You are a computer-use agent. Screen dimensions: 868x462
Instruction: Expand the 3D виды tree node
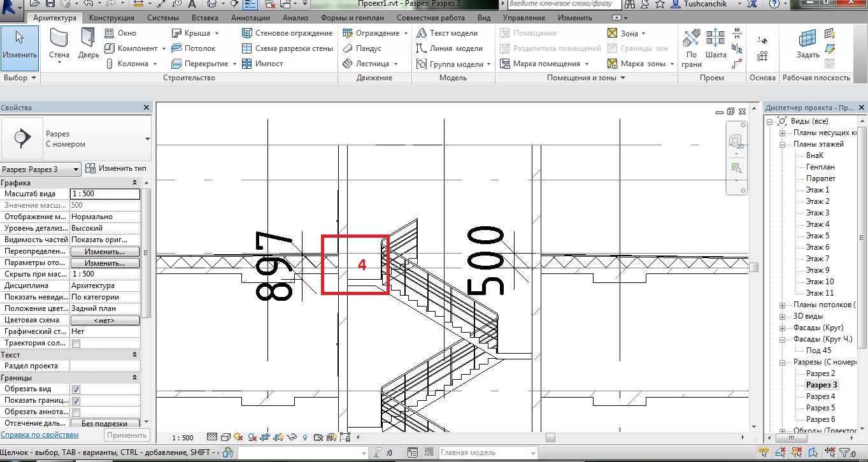[783, 316]
